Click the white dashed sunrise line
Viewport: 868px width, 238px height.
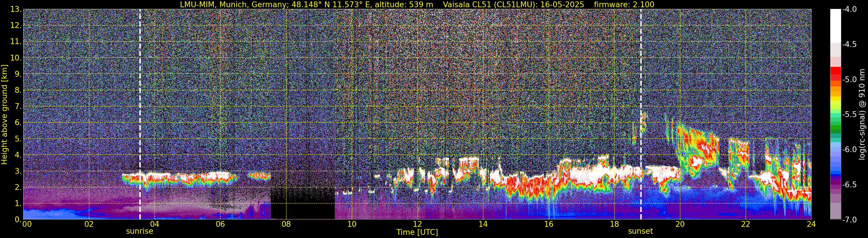(140, 114)
